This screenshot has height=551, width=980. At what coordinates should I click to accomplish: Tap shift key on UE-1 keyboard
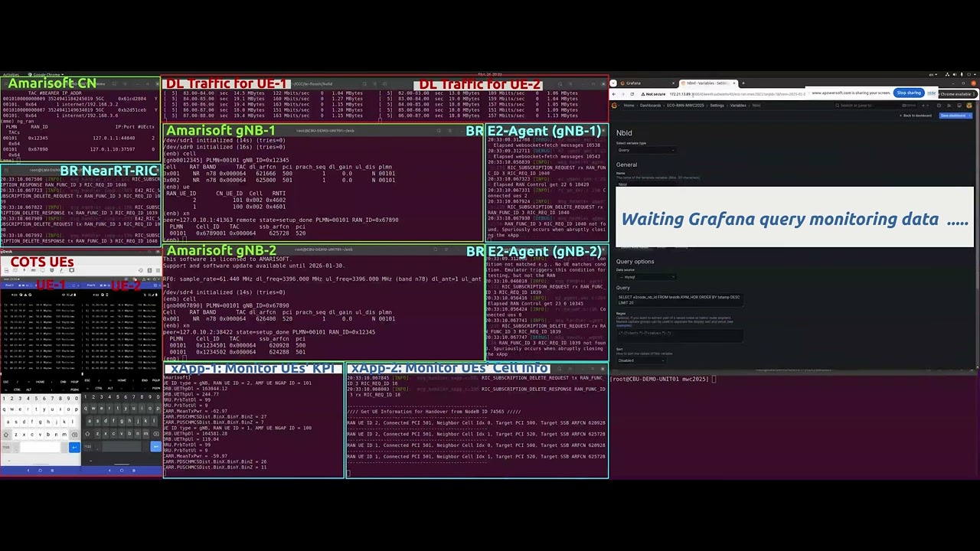point(7,435)
